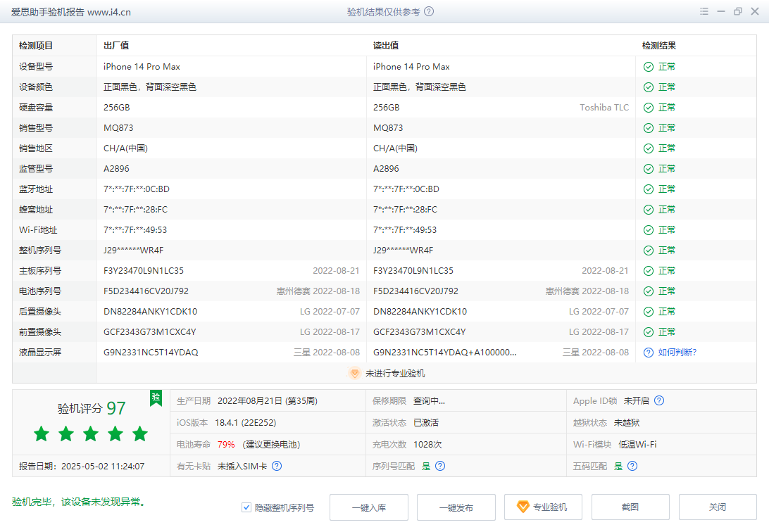
Task: Click the 验机完毕 status message
Action: click(80, 502)
